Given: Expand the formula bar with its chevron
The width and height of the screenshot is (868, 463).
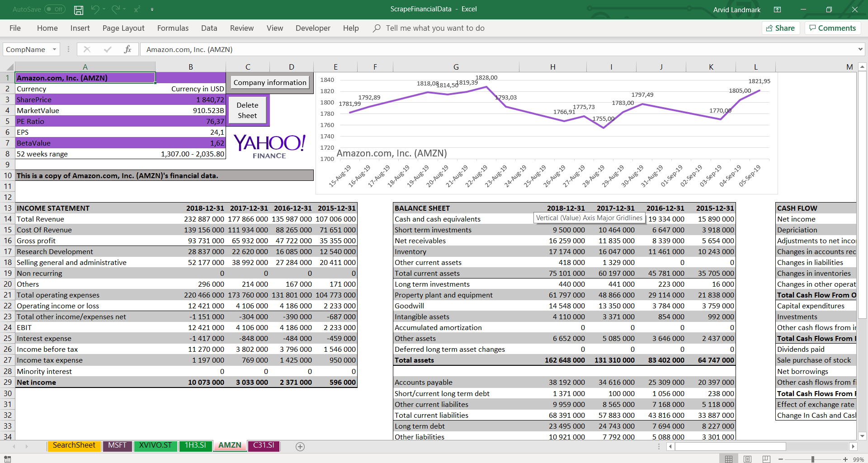Looking at the screenshot, I should [859, 49].
